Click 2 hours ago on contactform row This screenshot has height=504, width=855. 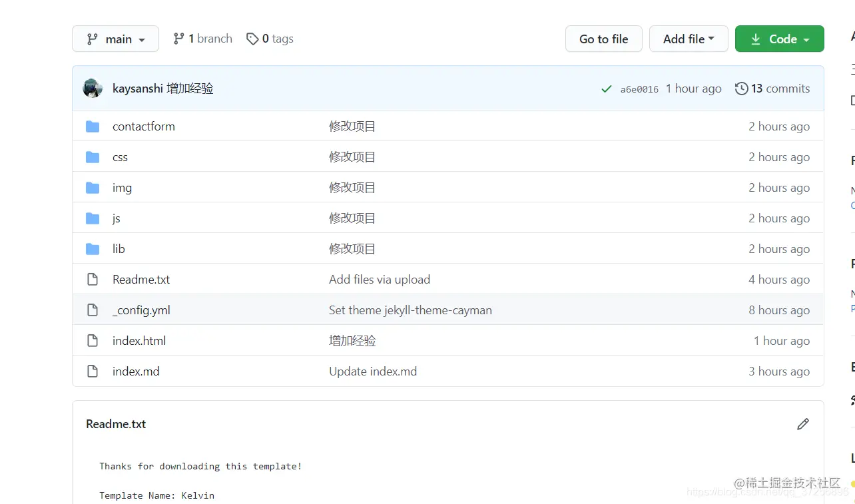click(779, 126)
